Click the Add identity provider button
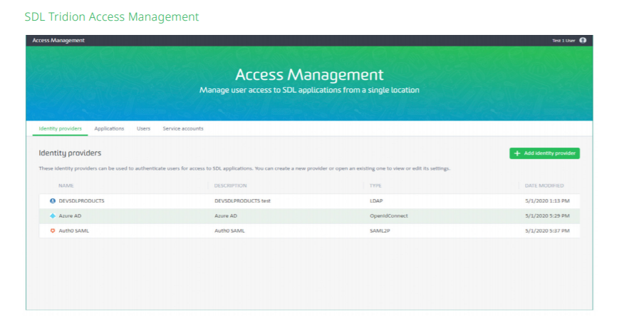Viewport: 644px width, 331px height. coord(544,153)
